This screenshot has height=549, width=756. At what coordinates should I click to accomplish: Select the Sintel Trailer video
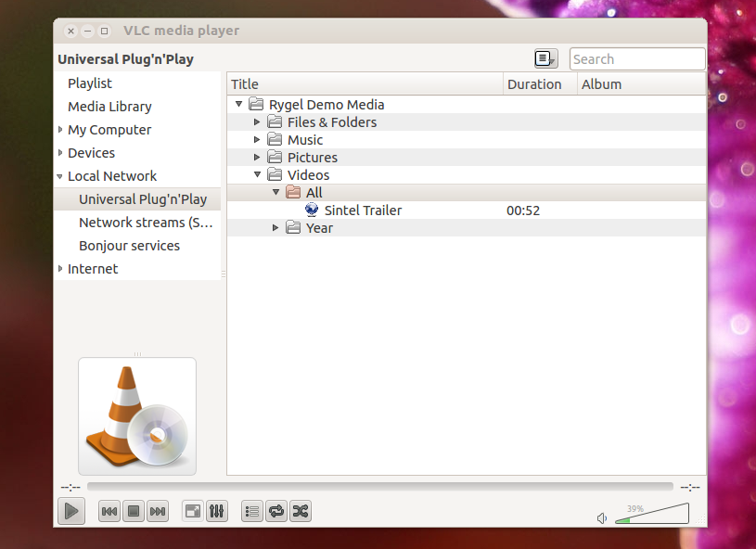(x=363, y=211)
